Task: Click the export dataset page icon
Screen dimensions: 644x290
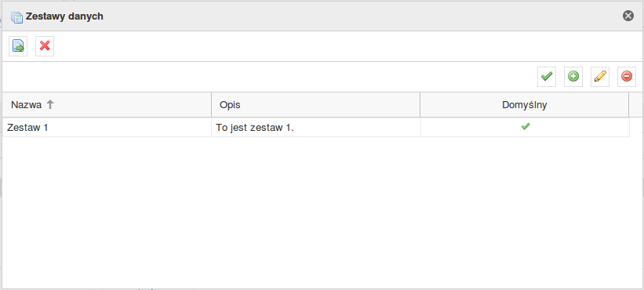Action: pos(18,46)
